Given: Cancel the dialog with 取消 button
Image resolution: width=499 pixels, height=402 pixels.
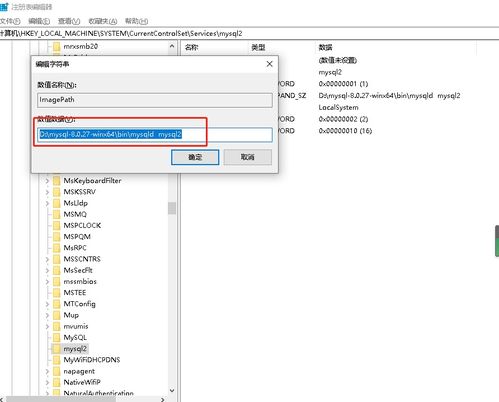Looking at the screenshot, I should (x=248, y=157).
